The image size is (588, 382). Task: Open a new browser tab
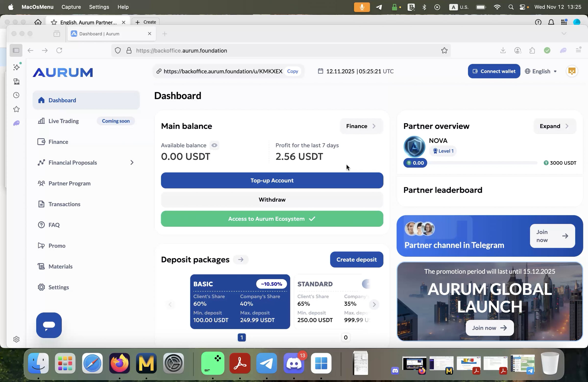pos(165,34)
